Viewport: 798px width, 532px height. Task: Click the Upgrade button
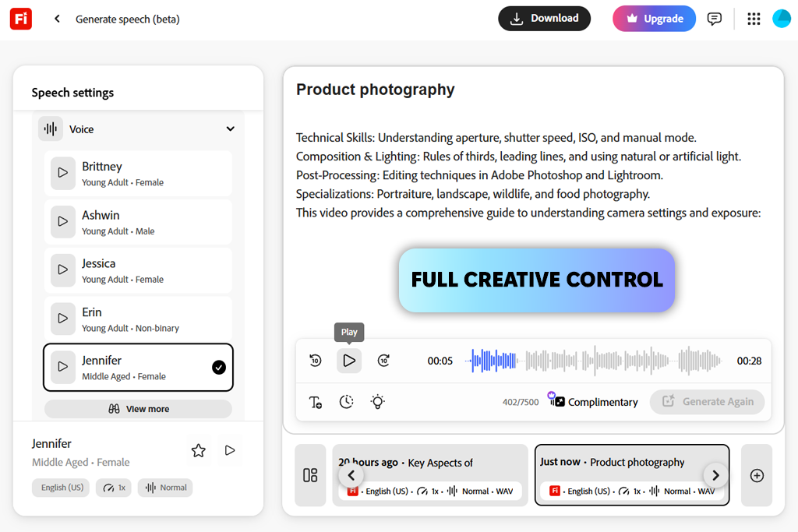[x=654, y=19]
